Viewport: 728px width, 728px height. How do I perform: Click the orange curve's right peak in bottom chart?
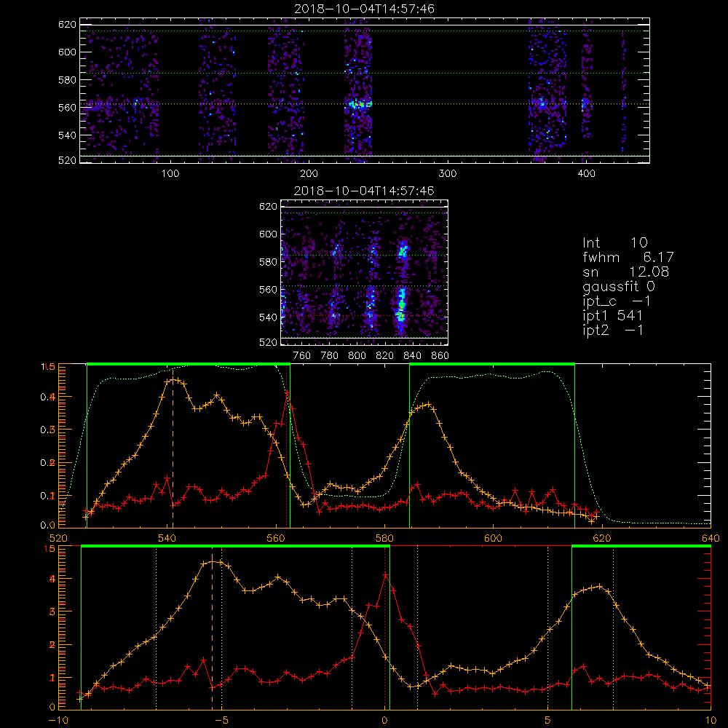point(599,586)
